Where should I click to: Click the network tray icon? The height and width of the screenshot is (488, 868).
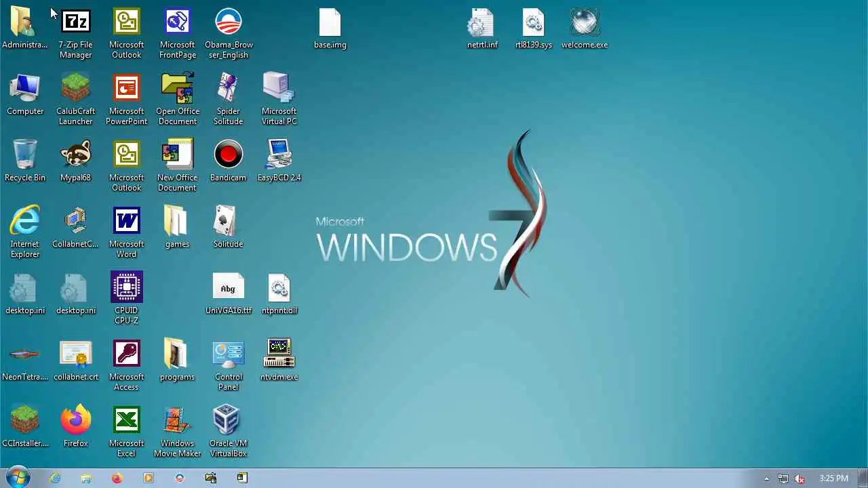click(x=783, y=479)
